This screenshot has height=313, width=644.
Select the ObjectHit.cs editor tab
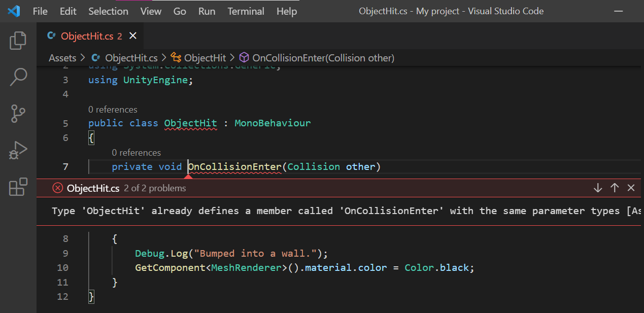click(x=87, y=36)
